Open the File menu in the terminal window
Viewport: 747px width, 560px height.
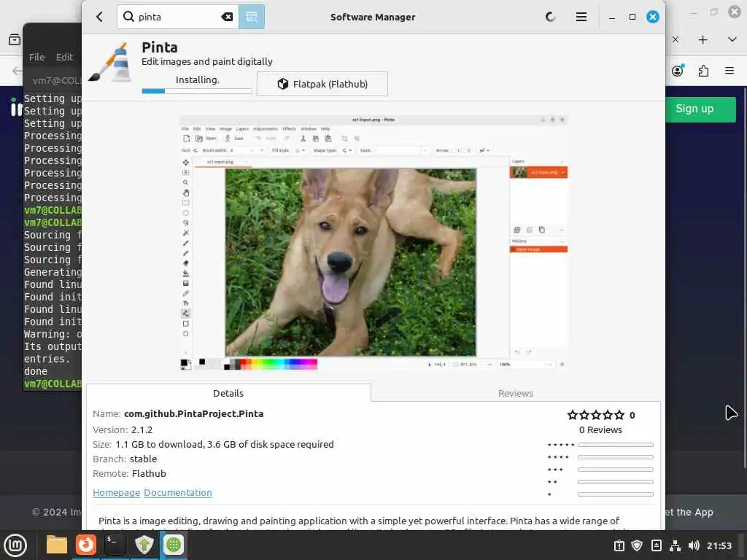(x=36, y=57)
